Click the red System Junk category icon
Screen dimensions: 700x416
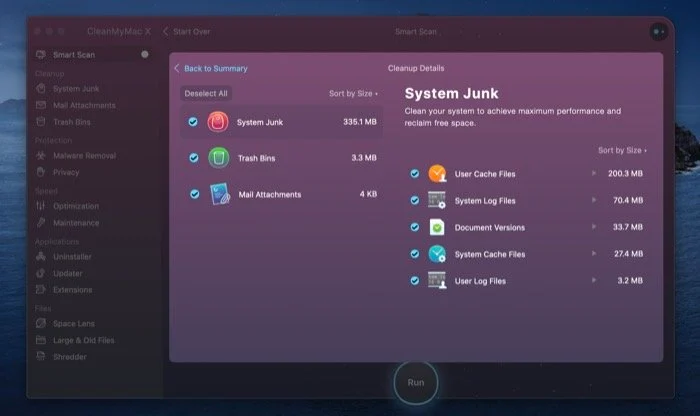click(218, 122)
